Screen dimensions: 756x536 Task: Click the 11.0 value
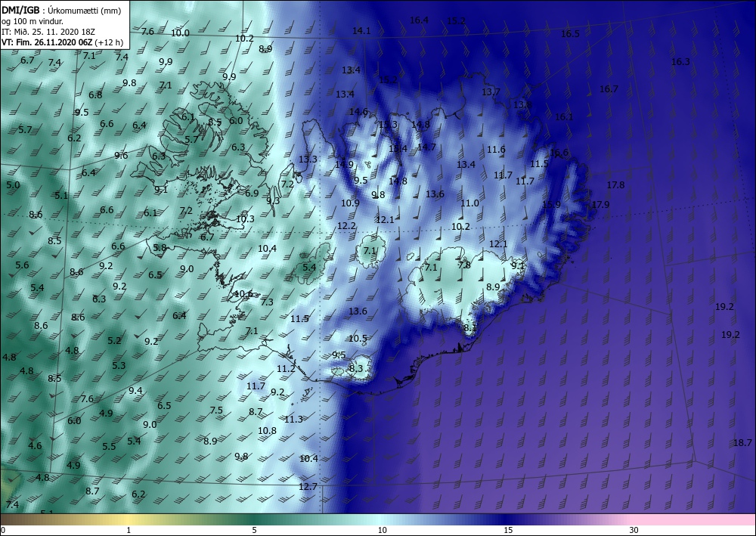click(469, 203)
